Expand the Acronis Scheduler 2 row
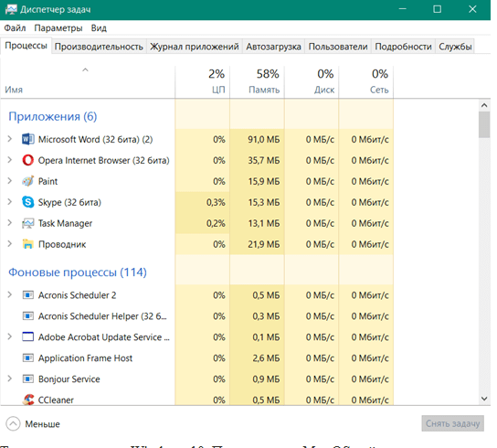Viewport: 497px width, 448px height. pos(10,294)
